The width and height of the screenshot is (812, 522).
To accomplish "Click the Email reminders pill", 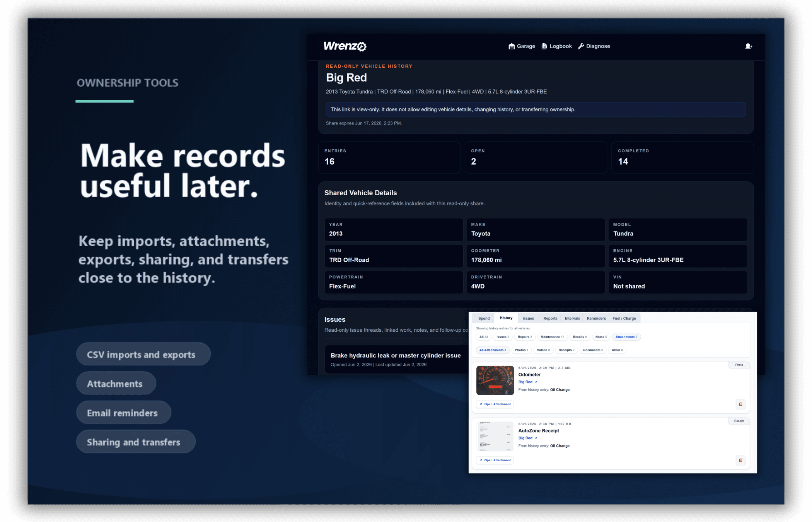I will (x=124, y=413).
